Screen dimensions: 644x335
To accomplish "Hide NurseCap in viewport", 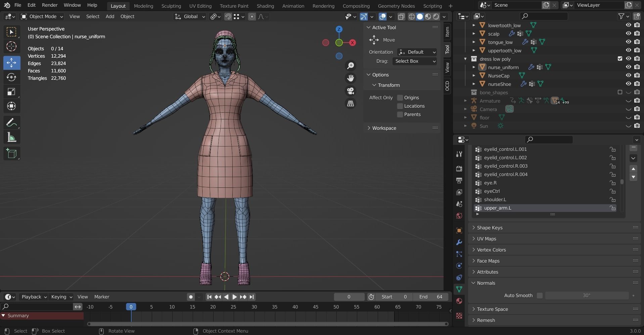I will click(628, 75).
